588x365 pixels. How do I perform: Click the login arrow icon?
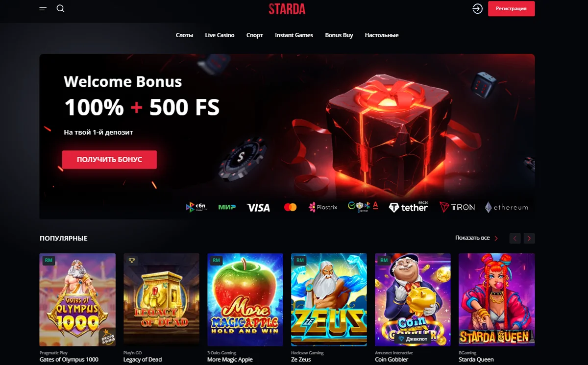coord(477,9)
